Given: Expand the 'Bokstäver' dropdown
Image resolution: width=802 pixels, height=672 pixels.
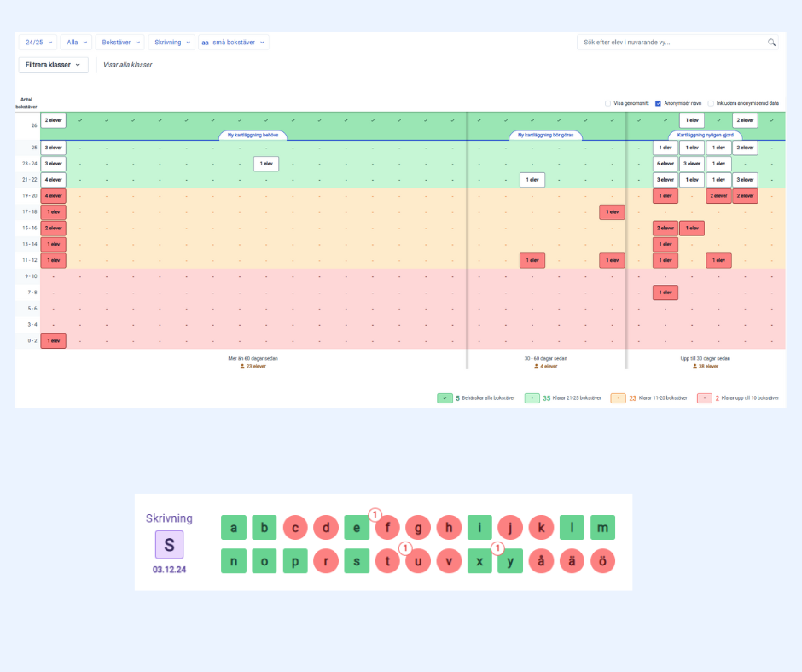Looking at the screenshot, I should coord(120,42).
